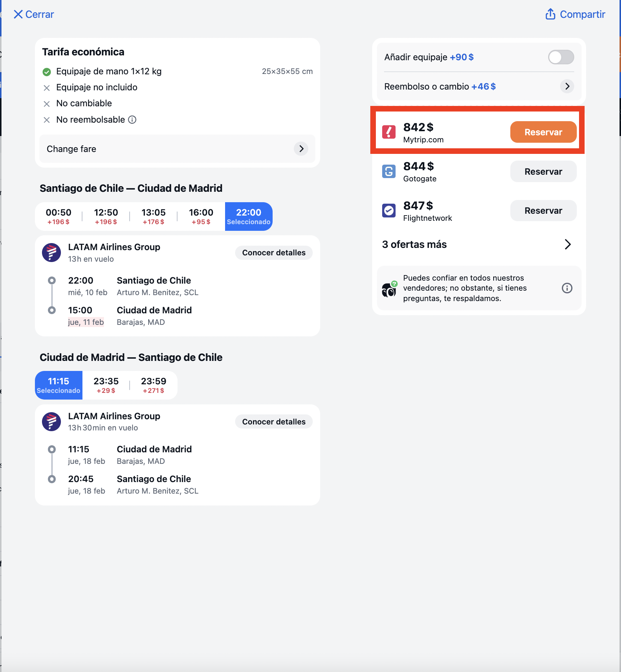
Task: Click the info icon in seller trust notice
Action: click(x=567, y=288)
